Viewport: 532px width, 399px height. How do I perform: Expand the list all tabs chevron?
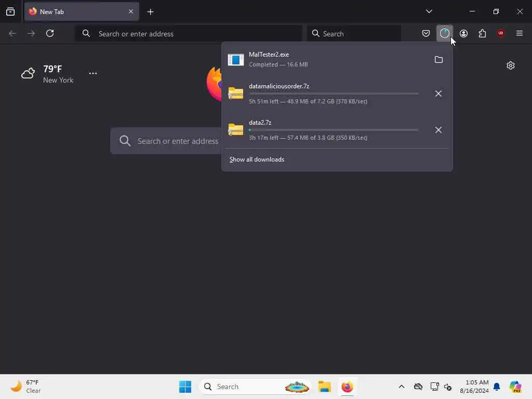coord(429,11)
